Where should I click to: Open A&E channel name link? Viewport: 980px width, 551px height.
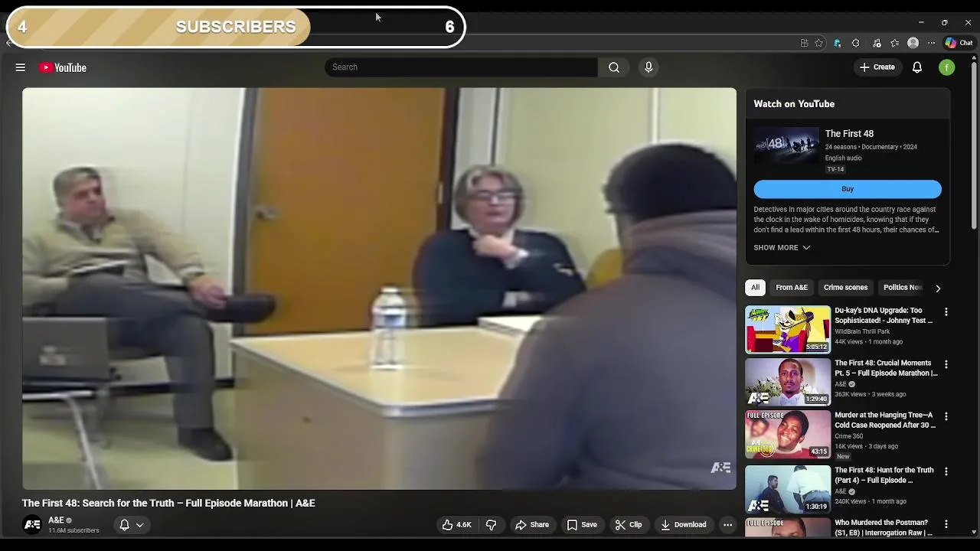point(56,520)
